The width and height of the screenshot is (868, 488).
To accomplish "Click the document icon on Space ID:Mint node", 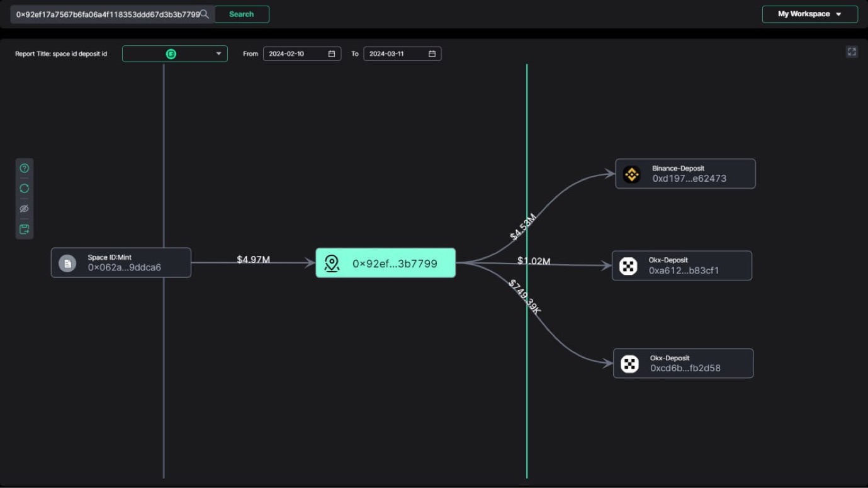I will [67, 263].
